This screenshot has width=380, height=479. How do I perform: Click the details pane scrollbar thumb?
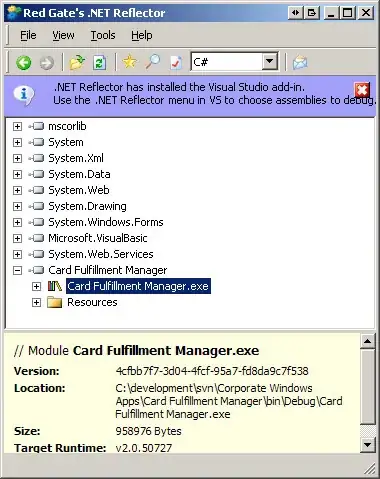(368, 386)
